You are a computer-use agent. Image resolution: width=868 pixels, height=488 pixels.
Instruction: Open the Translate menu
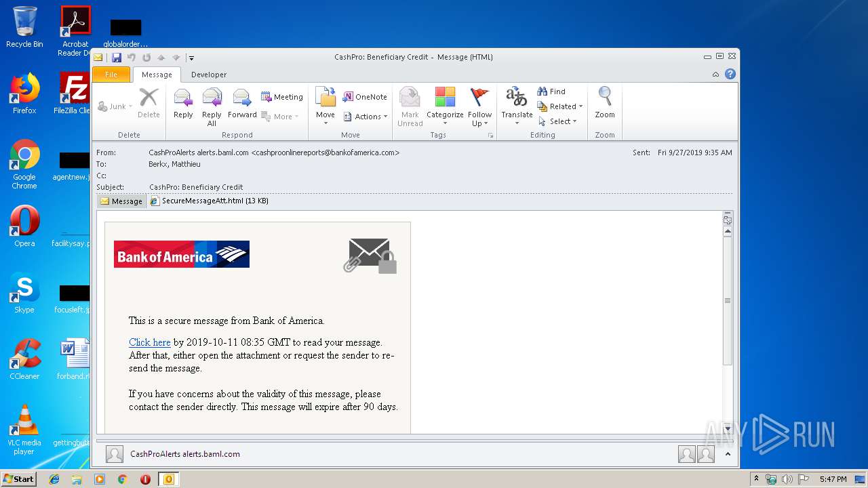517,106
